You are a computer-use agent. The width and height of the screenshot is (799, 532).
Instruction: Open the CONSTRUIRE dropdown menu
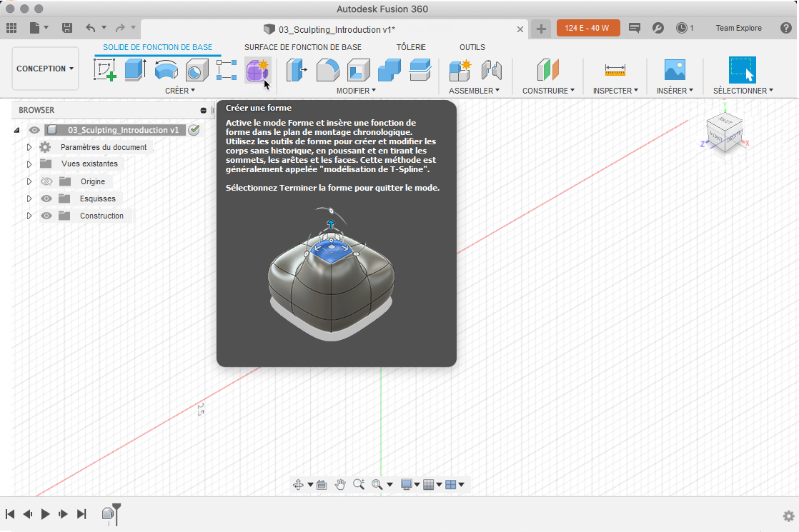click(548, 91)
